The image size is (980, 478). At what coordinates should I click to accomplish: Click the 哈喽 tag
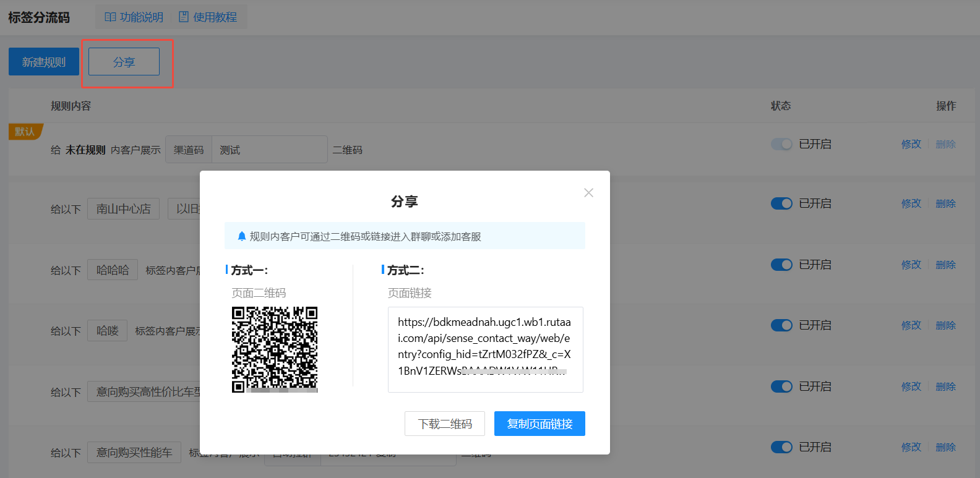108,331
